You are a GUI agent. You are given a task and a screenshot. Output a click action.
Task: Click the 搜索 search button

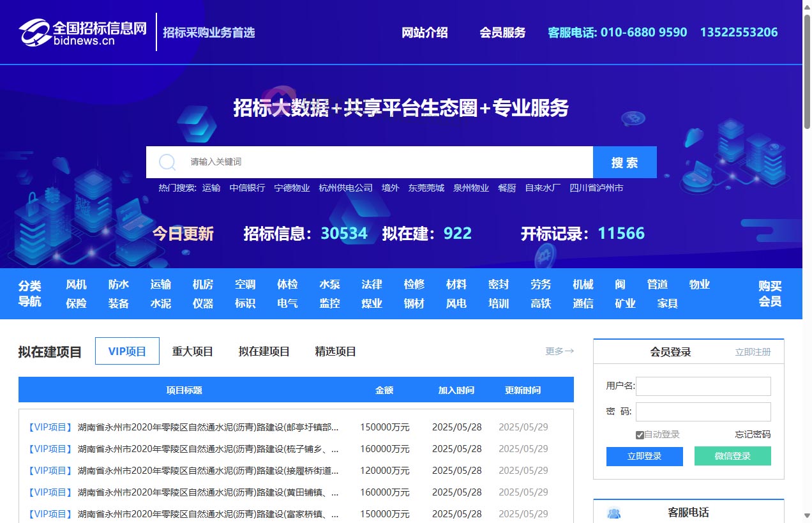coord(624,162)
